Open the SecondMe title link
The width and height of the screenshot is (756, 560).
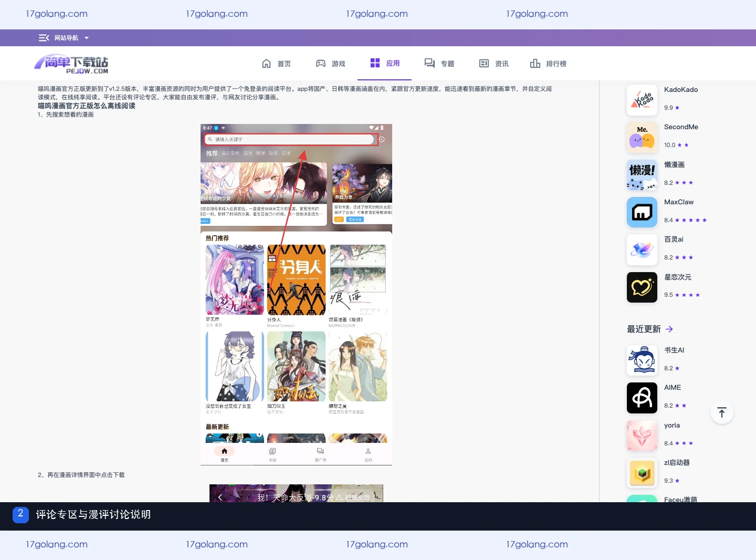[x=681, y=127]
